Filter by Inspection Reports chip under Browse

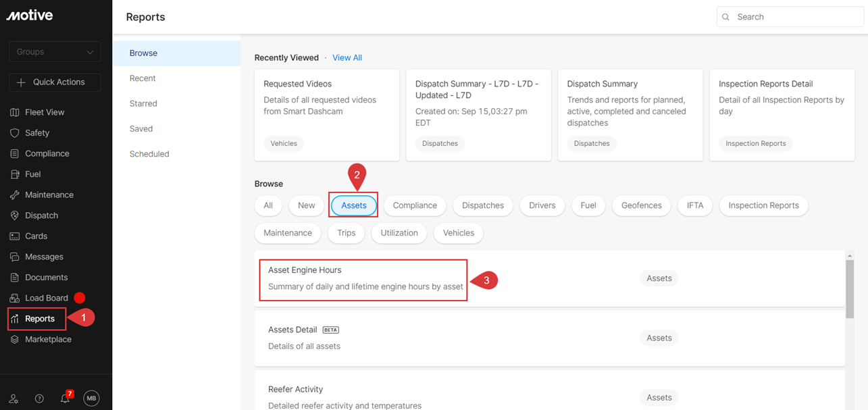tap(764, 205)
